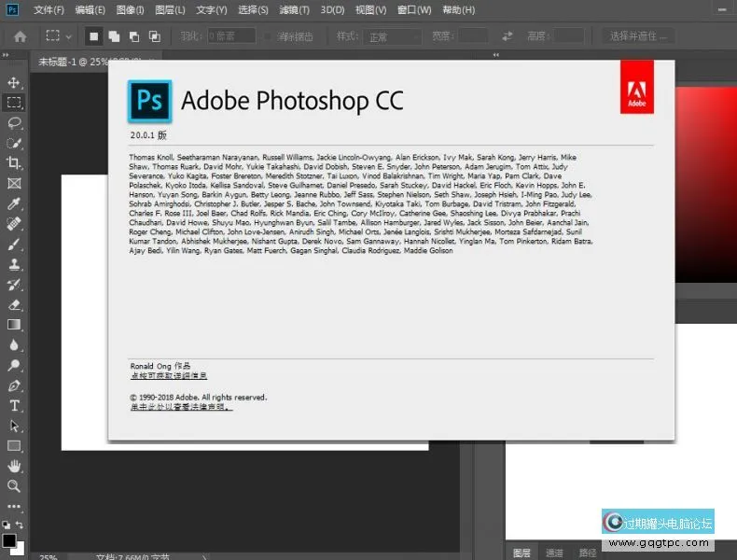Select the Eyedropper tool
Image resolution: width=737 pixels, height=560 pixels.
pos(14,203)
